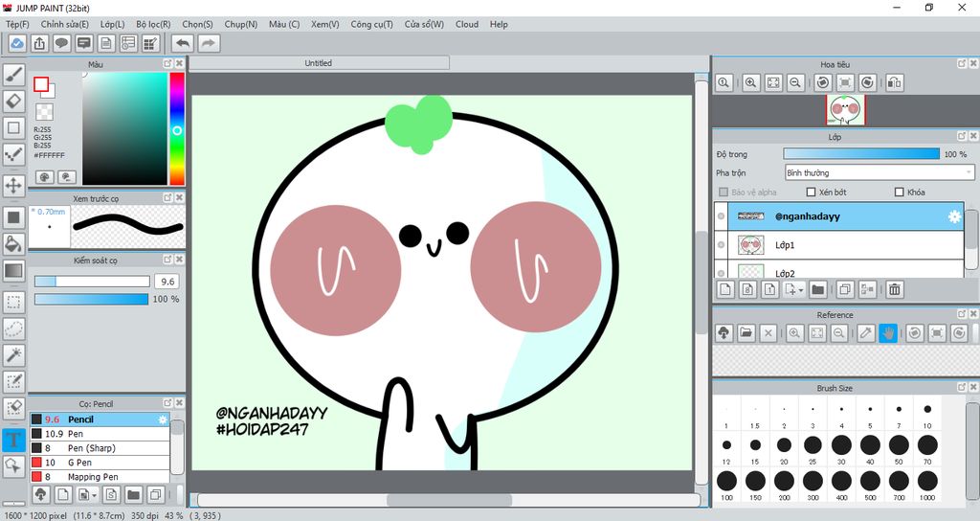Viewport: 980px width, 521px height.
Task: Undock the Brush Size panel
Action: pos(962,387)
